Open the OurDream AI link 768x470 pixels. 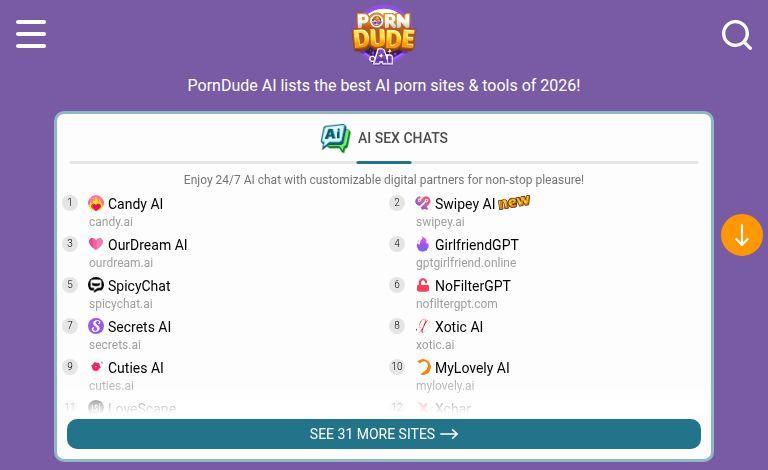[x=147, y=245]
